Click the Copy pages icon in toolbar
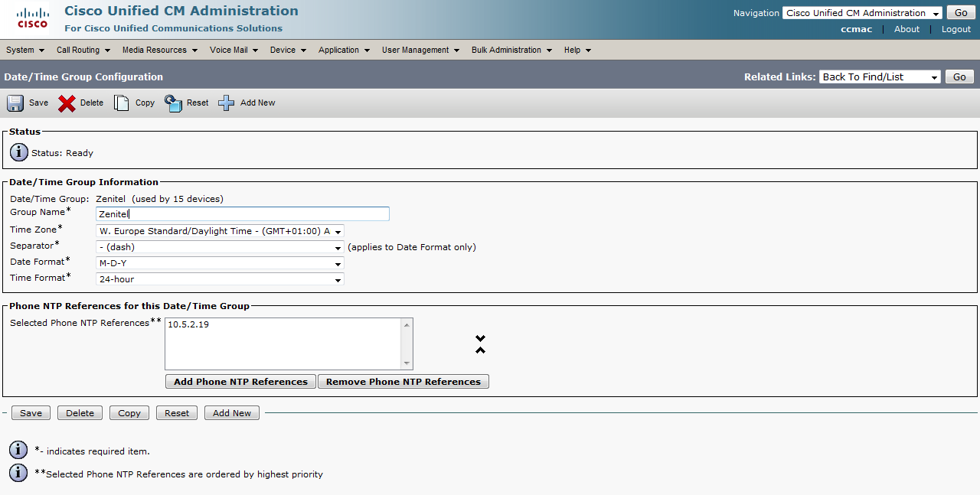Image resolution: width=980 pixels, height=495 pixels. pyautogui.click(x=121, y=103)
